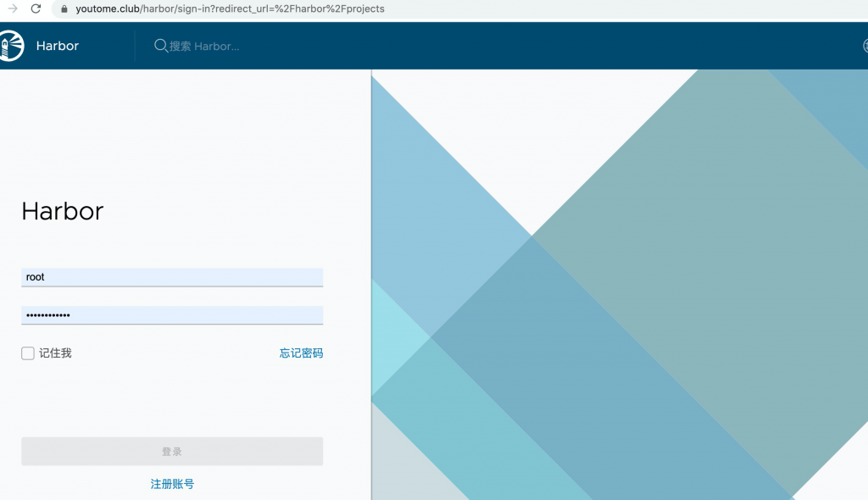Tick the 记住我 checkbox
The width and height of the screenshot is (868, 500).
pos(28,353)
